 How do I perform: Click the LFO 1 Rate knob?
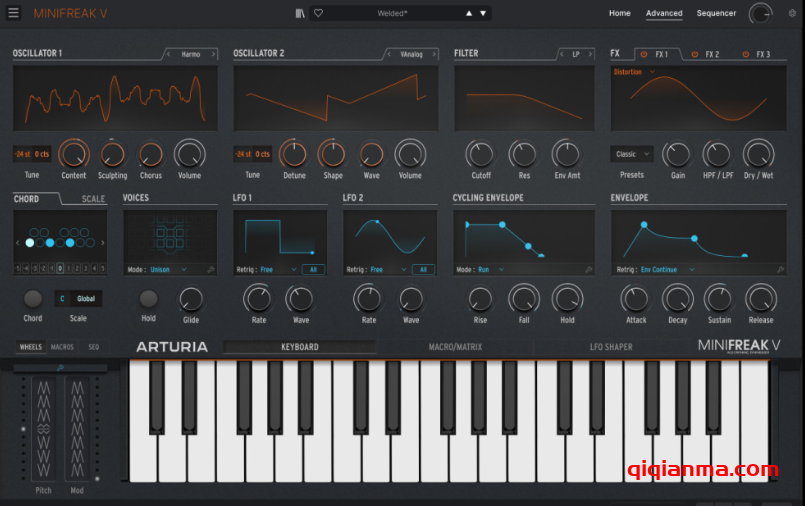point(258,299)
